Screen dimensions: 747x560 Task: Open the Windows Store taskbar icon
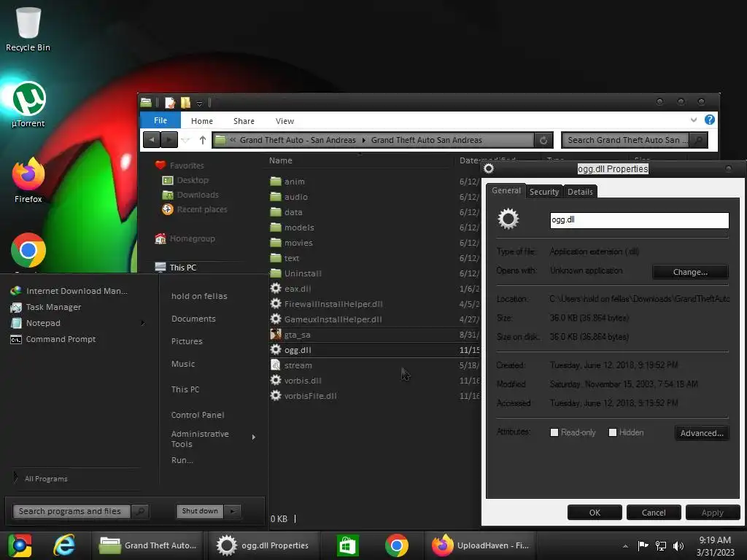click(347, 545)
